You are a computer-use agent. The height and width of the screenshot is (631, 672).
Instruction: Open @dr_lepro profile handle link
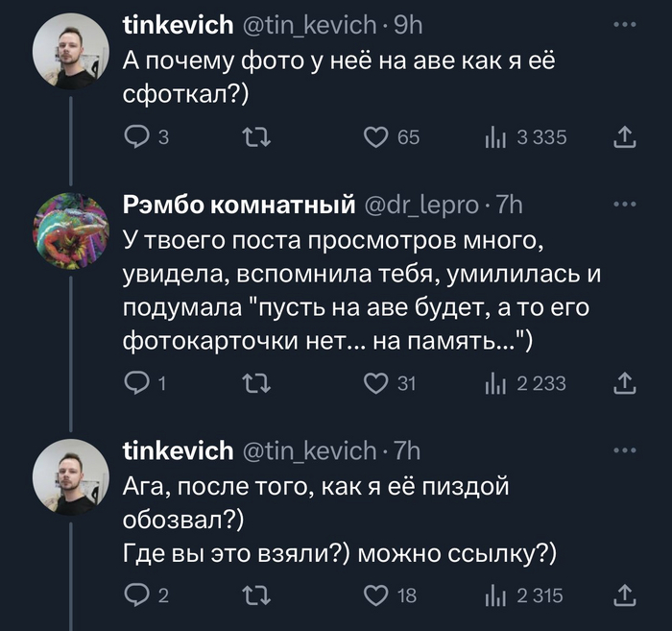tap(420, 206)
